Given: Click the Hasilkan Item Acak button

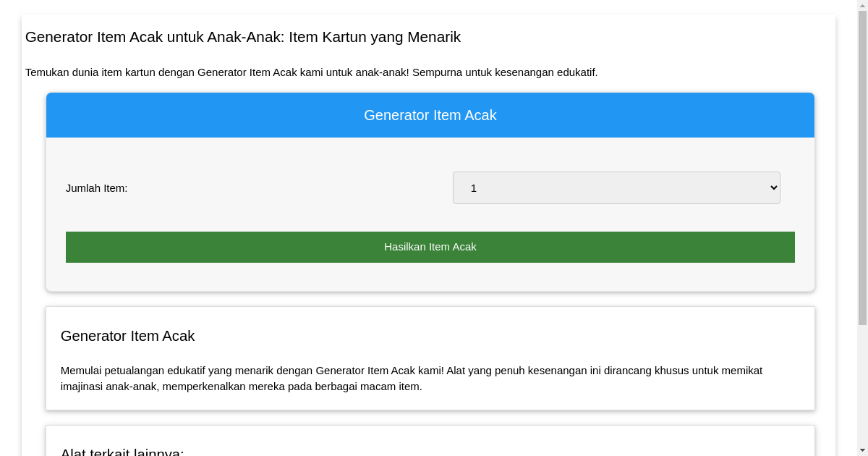Looking at the screenshot, I should coord(430,247).
